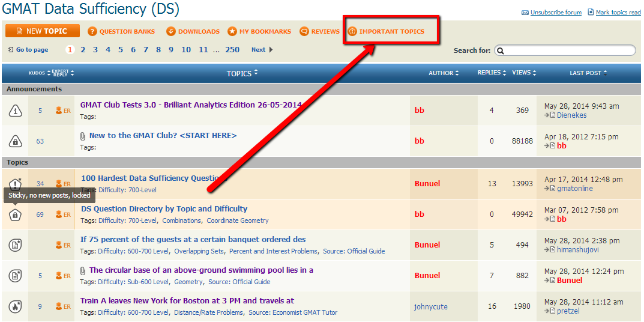Click the Mark topics read icon

point(591,12)
